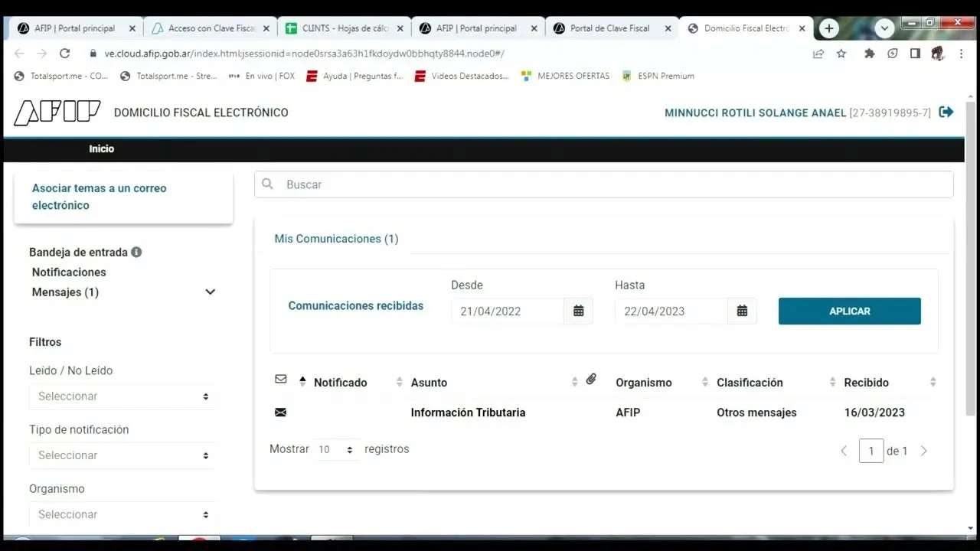980x551 pixels.
Task: Click the envelope icon of the Información Tributaria message
Action: [280, 412]
